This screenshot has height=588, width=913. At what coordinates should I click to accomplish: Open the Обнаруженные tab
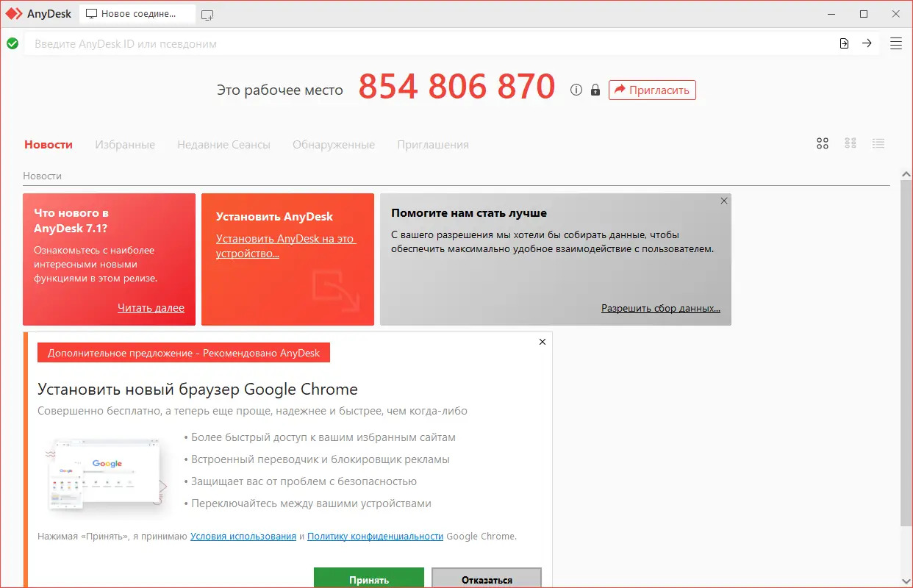tap(334, 145)
